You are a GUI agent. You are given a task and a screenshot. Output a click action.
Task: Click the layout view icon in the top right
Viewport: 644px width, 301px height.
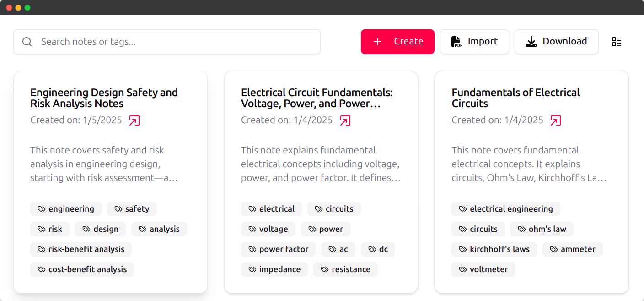tap(616, 42)
